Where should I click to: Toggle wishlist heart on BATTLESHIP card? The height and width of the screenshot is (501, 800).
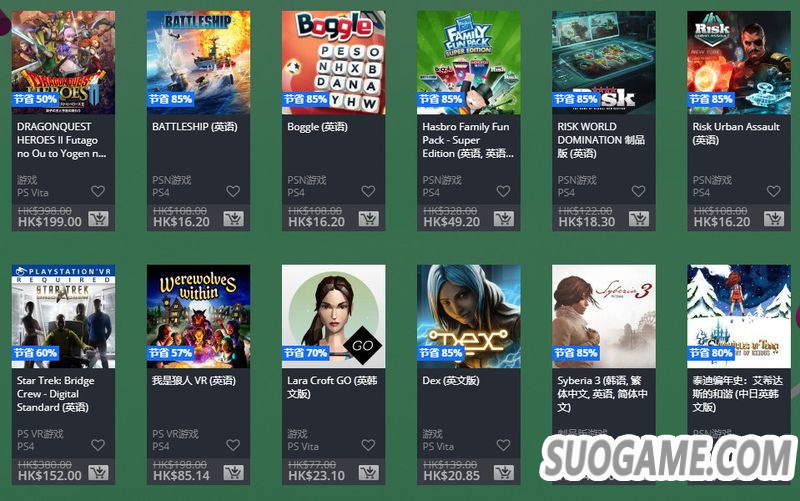point(233,191)
